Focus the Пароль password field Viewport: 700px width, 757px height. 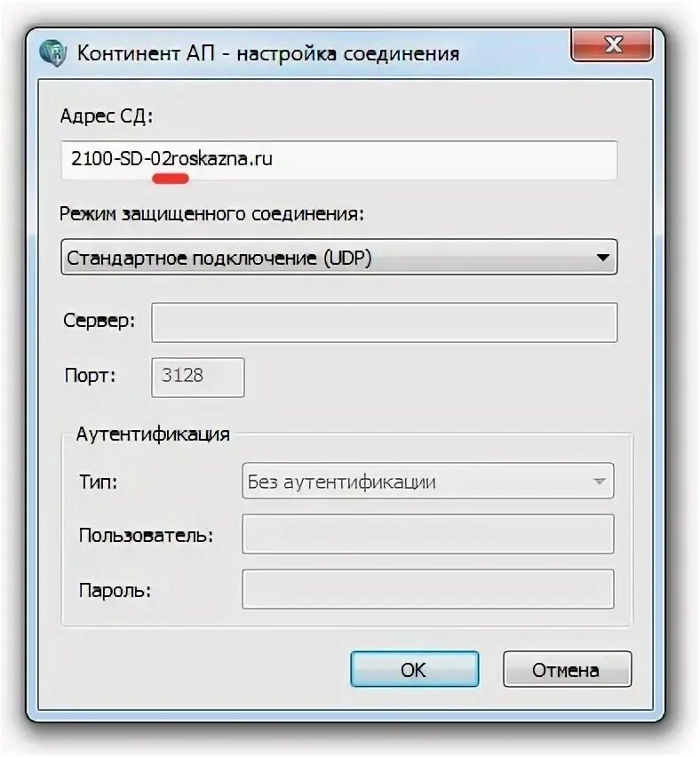427,589
